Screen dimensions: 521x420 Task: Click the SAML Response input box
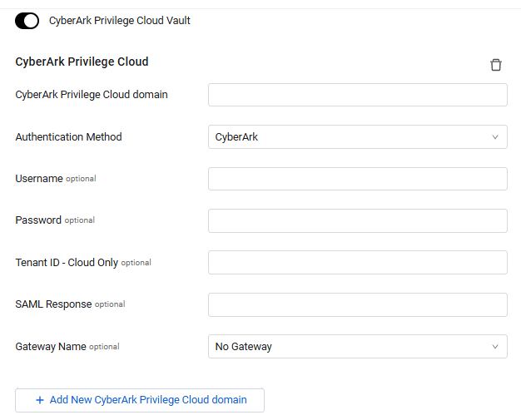click(357, 304)
